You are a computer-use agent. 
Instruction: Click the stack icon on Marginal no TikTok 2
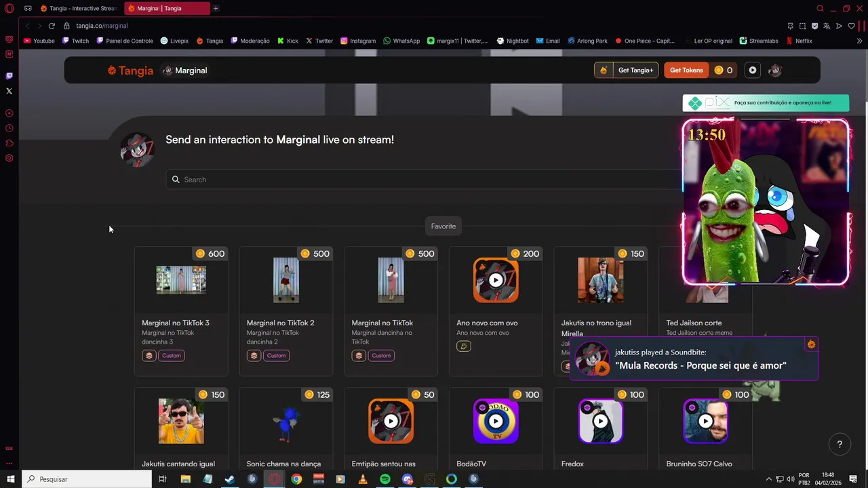coord(254,356)
